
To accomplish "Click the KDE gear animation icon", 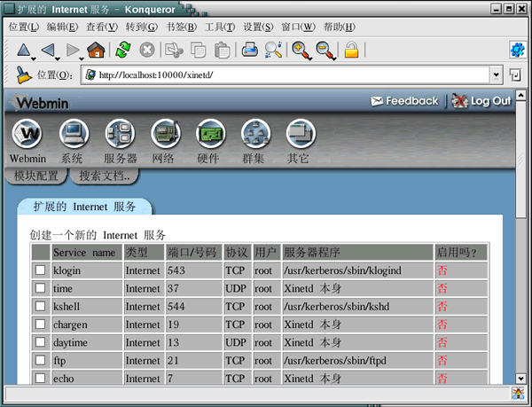I will (518, 50).
